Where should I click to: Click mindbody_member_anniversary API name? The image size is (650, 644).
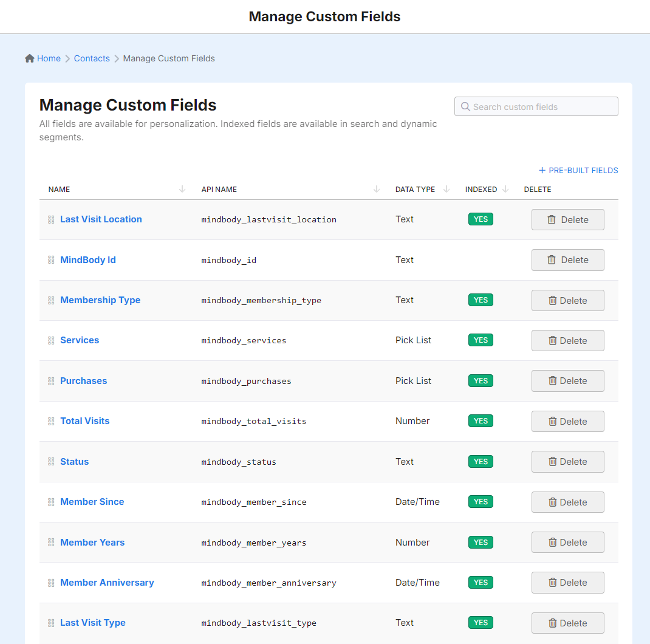click(269, 583)
